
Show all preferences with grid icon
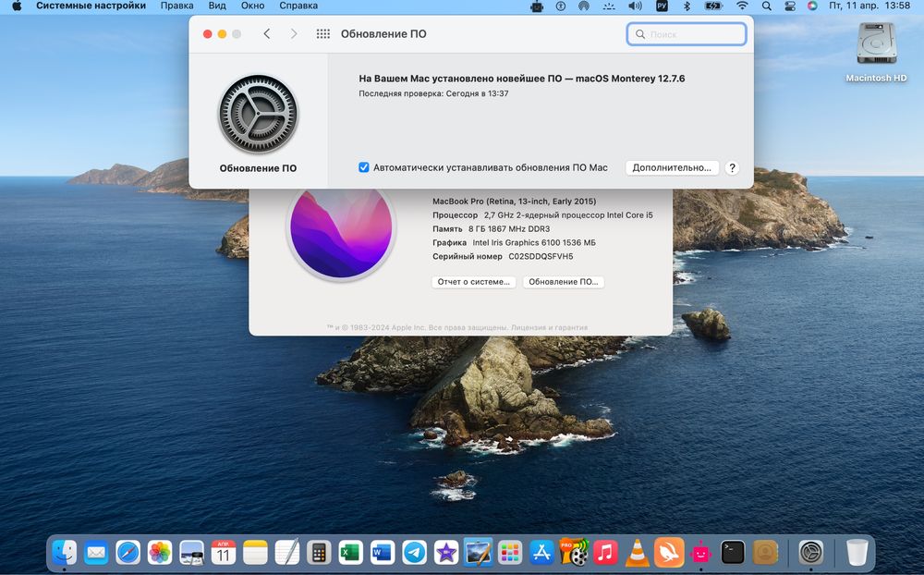point(322,33)
